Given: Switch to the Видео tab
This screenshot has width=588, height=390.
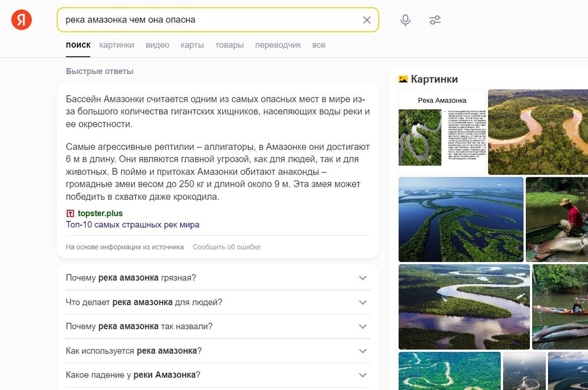Looking at the screenshot, I should [157, 45].
